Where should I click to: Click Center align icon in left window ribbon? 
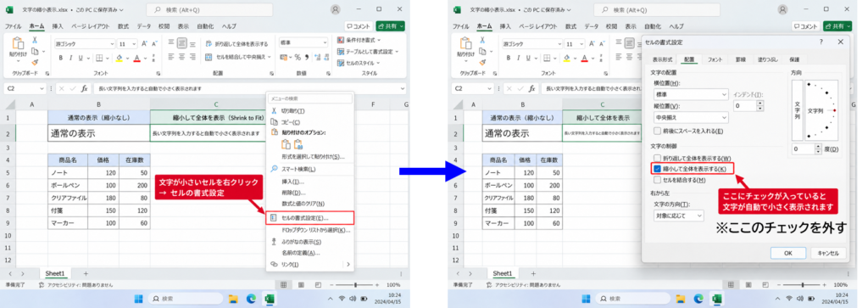(181, 57)
